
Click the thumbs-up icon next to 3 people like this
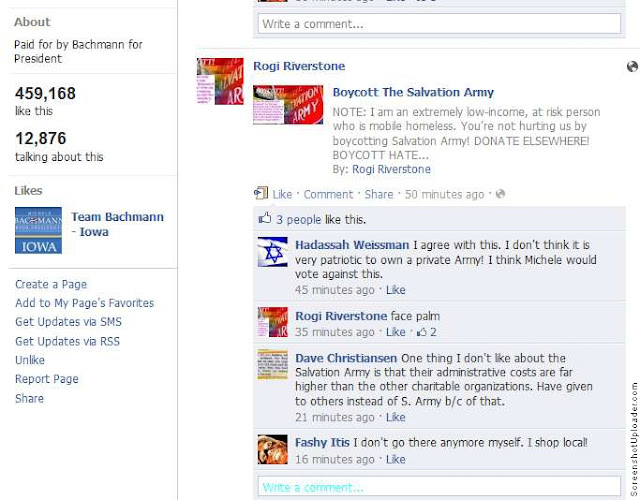click(x=265, y=218)
